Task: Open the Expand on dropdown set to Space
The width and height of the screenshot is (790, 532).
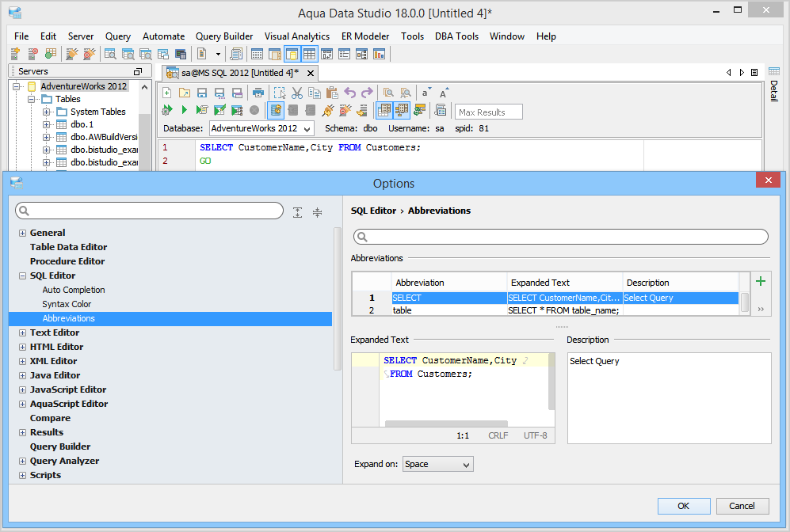Action: point(438,464)
